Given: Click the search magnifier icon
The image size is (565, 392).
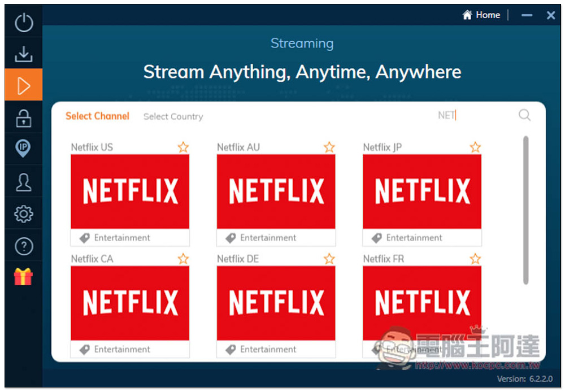Looking at the screenshot, I should [524, 115].
